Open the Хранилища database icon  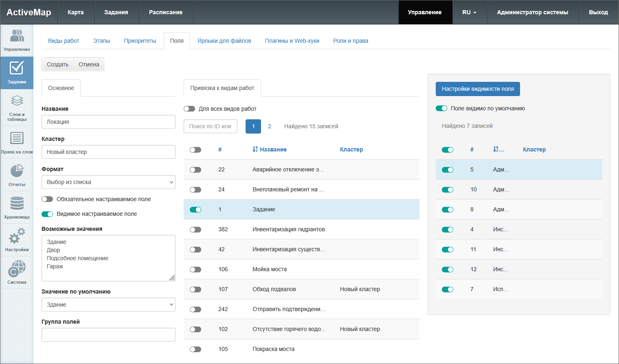[x=17, y=204]
